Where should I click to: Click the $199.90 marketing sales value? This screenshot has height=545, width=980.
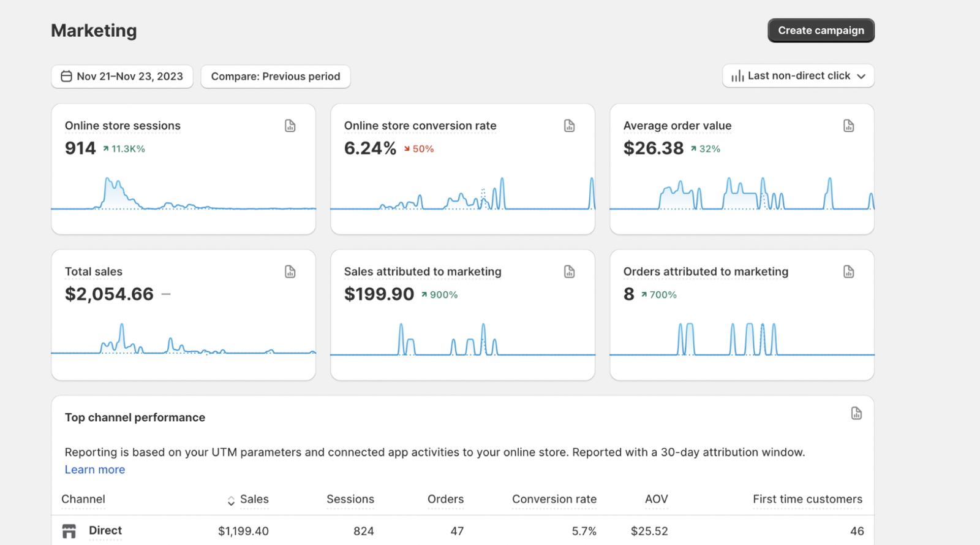[379, 294]
